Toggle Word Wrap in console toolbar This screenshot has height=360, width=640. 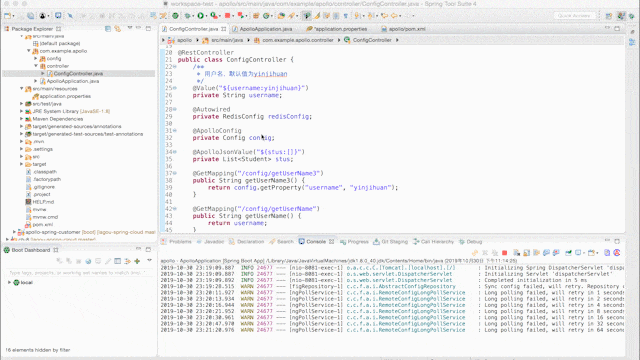pos(536,253)
